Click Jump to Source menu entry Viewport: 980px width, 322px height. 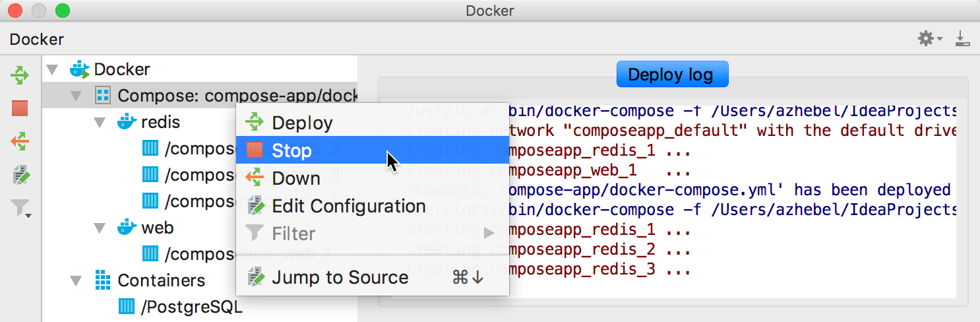340,277
